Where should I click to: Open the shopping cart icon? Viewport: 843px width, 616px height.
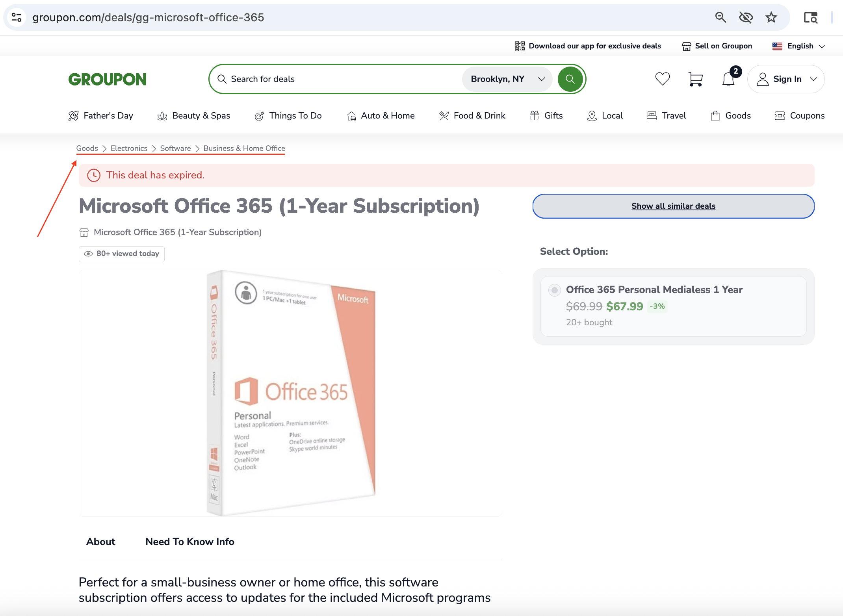[x=695, y=79]
